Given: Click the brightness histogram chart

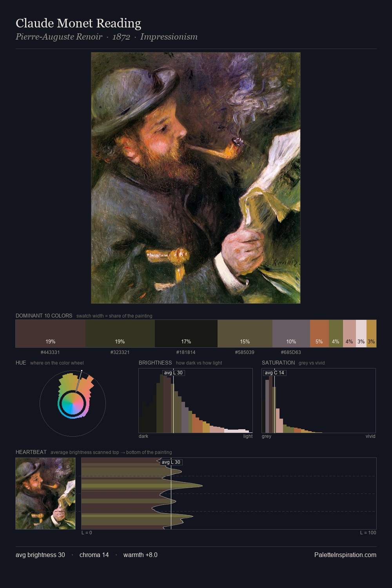Looking at the screenshot, I should pyautogui.click(x=196, y=401).
